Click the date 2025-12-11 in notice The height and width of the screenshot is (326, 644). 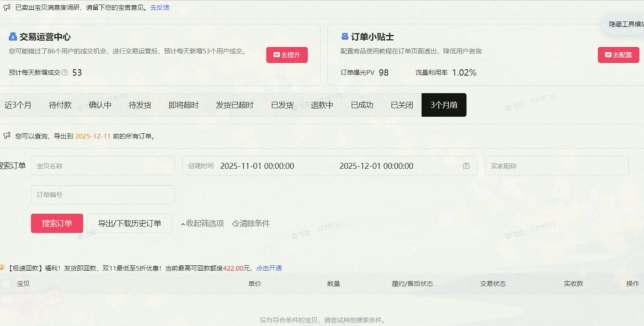(x=92, y=136)
